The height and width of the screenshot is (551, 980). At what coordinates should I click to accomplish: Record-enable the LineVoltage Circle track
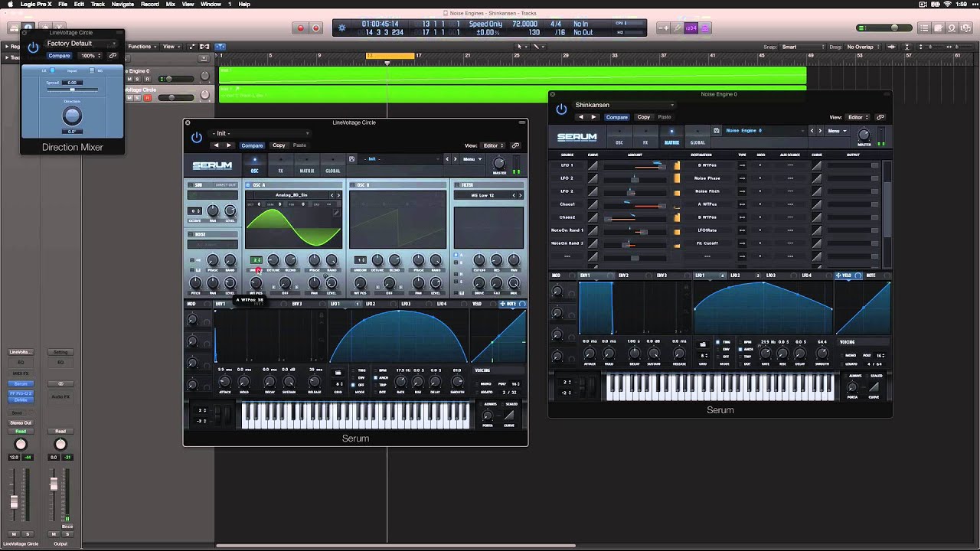[x=147, y=98]
